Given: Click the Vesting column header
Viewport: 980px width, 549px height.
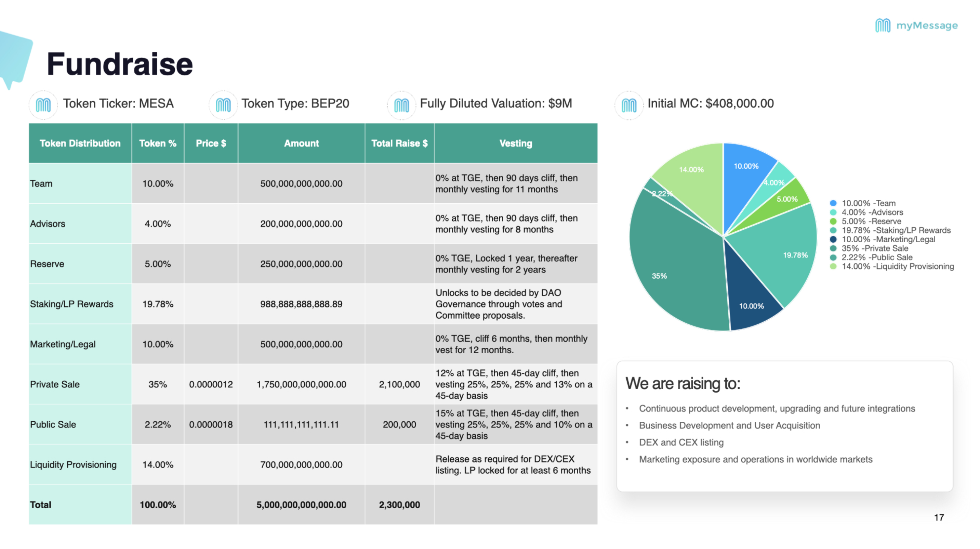Looking at the screenshot, I should coord(516,143).
